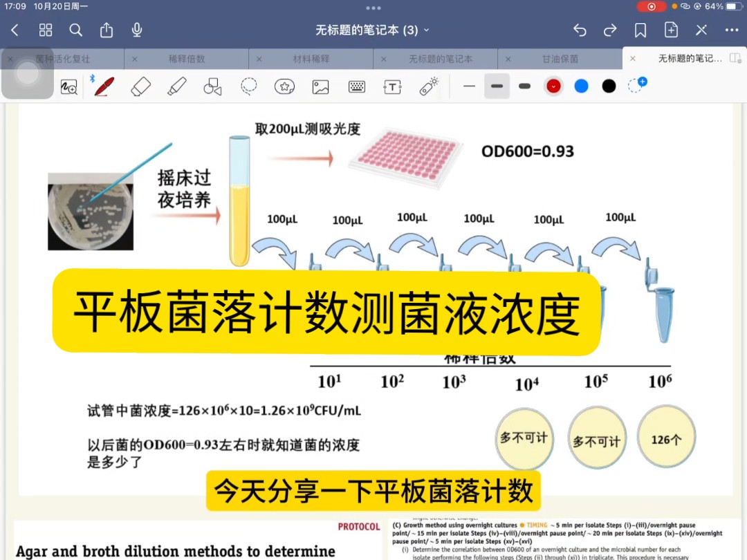Close the 甘油保菌 tab
Viewport: 747px width, 560px height.
tap(508, 59)
